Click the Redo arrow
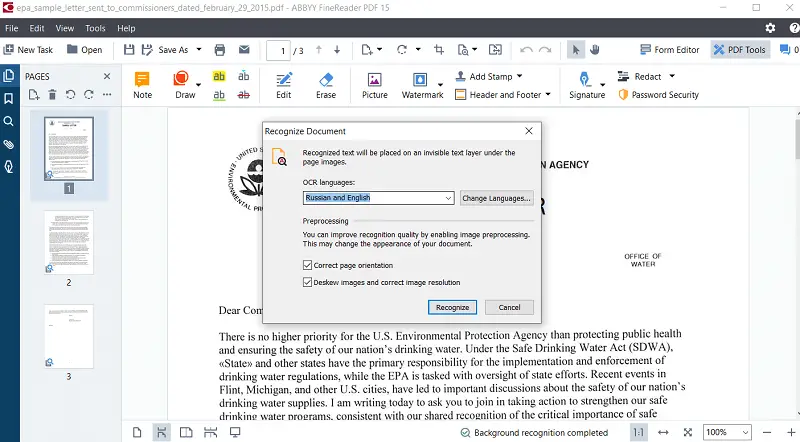800x442 pixels. 545,50
